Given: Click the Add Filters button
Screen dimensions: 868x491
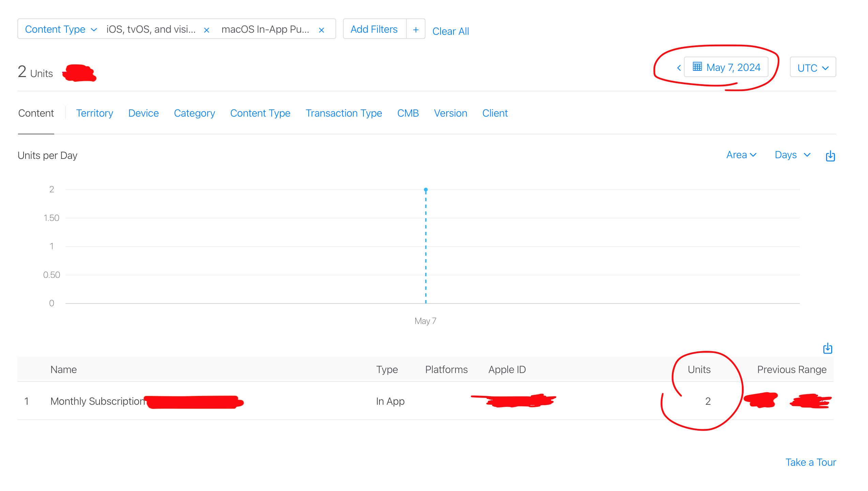Looking at the screenshot, I should coord(374,29).
